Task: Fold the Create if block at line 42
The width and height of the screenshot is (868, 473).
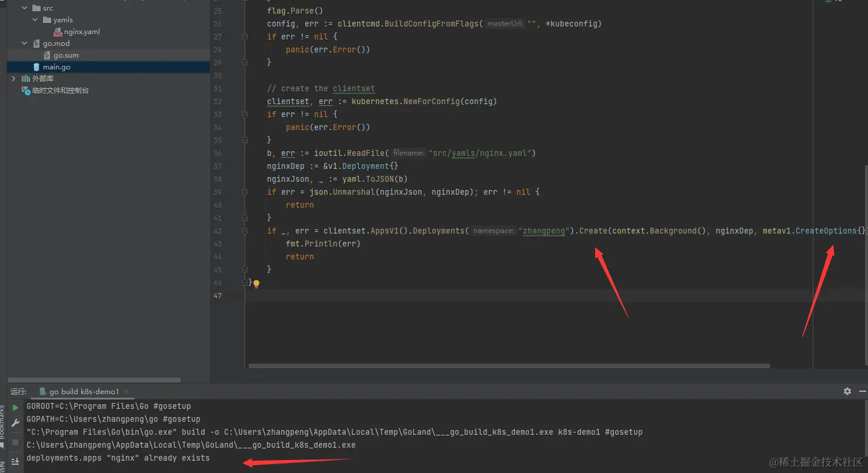Action: click(245, 231)
